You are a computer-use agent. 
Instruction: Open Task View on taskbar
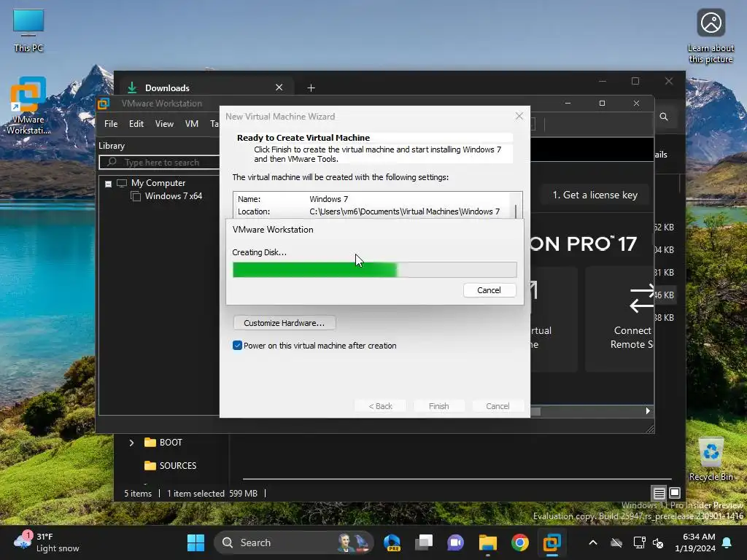424,542
